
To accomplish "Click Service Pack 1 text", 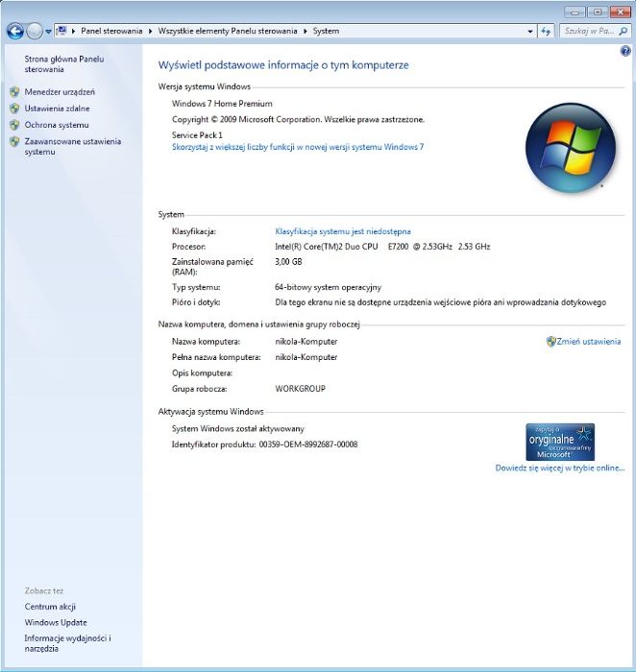I will click(197, 135).
